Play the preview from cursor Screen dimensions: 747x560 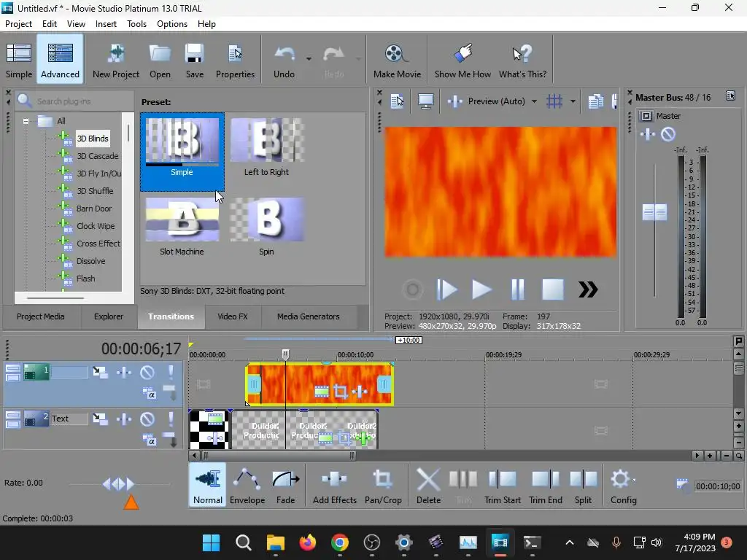coord(481,289)
